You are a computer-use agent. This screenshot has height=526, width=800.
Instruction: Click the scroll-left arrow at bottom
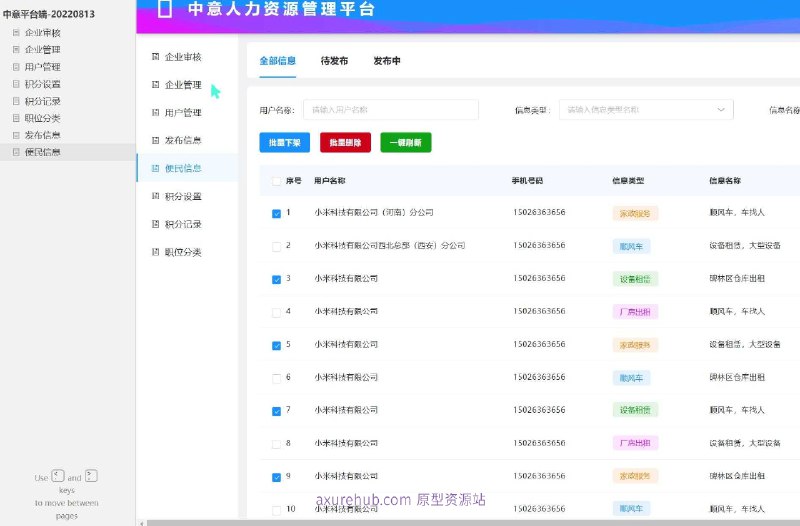pyautogui.click(x=142, y=523)
